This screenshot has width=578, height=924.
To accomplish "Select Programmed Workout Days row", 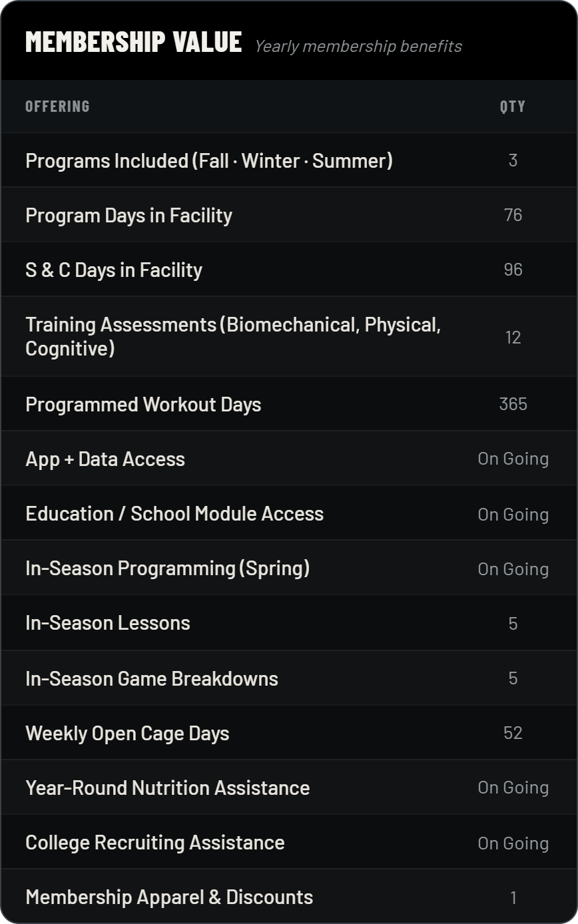I will [x=289, y=404].
